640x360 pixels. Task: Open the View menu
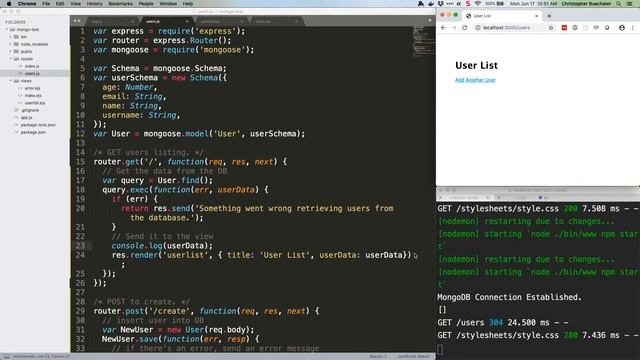pos(76,4)
